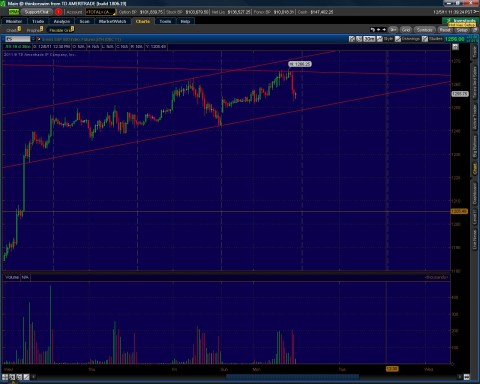The width and height of the screenshot is (480, 384).
Task: Click the Grid button
Action: (405, 30)
